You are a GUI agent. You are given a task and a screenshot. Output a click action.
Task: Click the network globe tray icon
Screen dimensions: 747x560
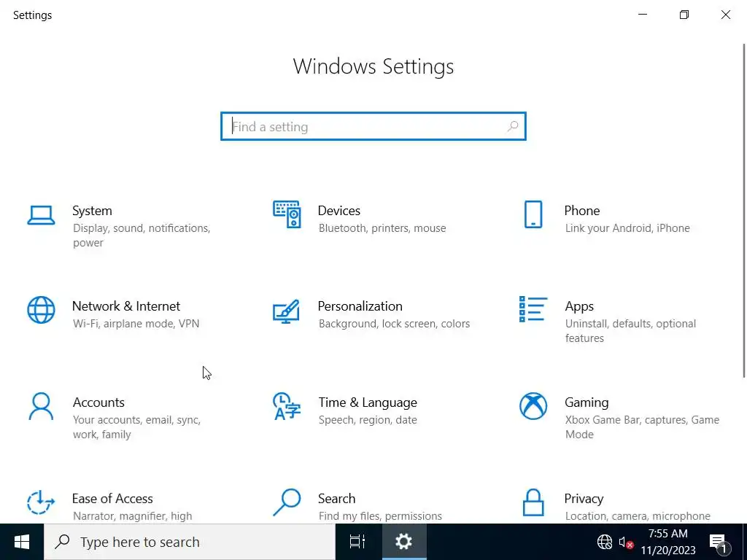[x=605, y=542]
